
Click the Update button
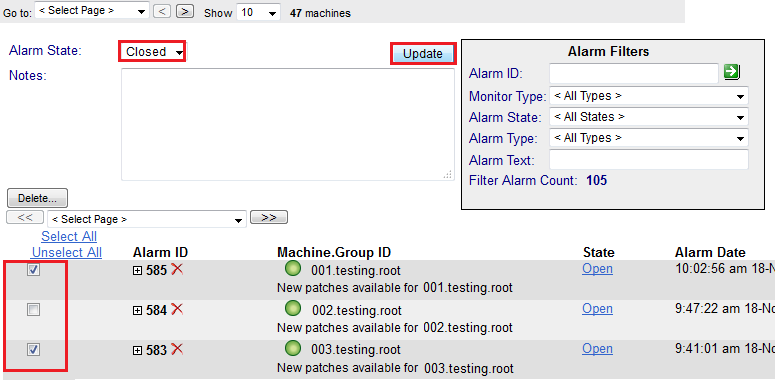coord(423,54)
